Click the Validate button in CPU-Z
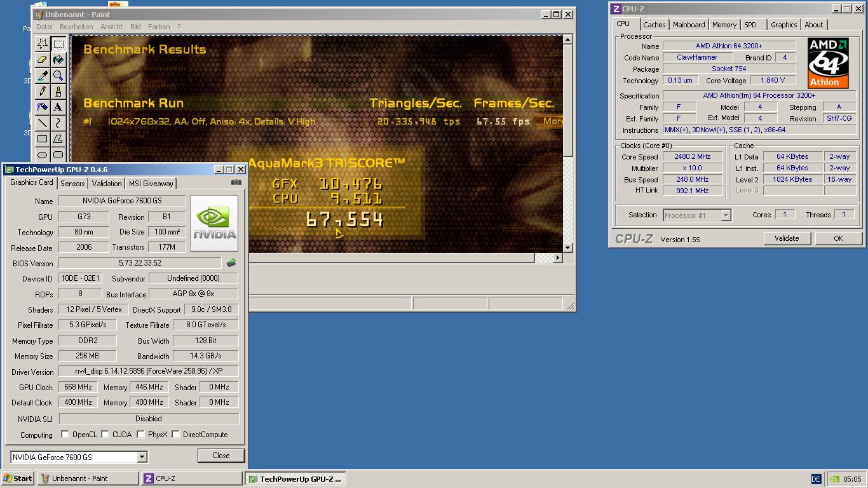Screen dimensions: 868x488 pos(786,238)
